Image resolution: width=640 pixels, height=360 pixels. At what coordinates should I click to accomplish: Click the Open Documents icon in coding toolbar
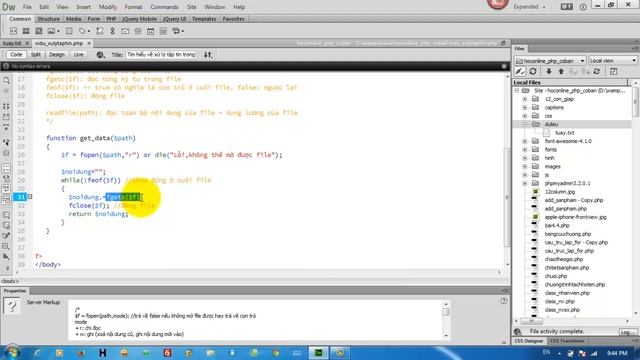6,80
